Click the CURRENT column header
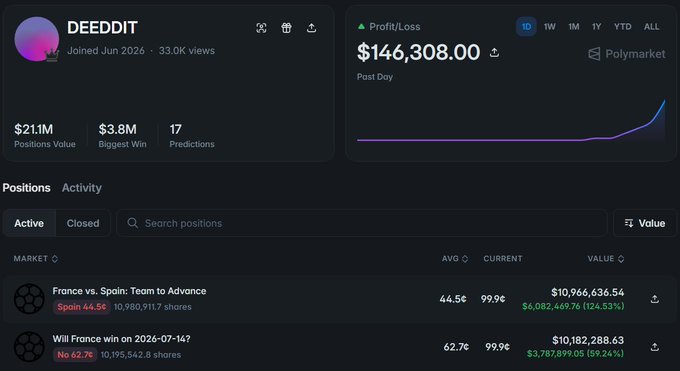The height and width of the screenshot is (371, 680). (503, 259)
